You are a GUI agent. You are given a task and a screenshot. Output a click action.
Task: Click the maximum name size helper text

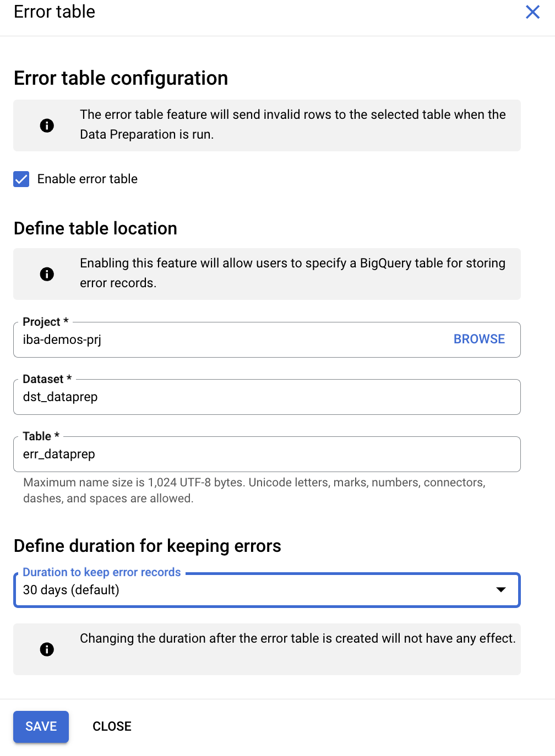pos(254,490)
